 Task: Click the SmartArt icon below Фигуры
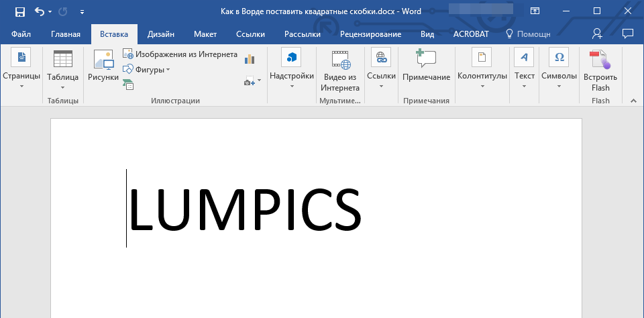coord(128,84)
